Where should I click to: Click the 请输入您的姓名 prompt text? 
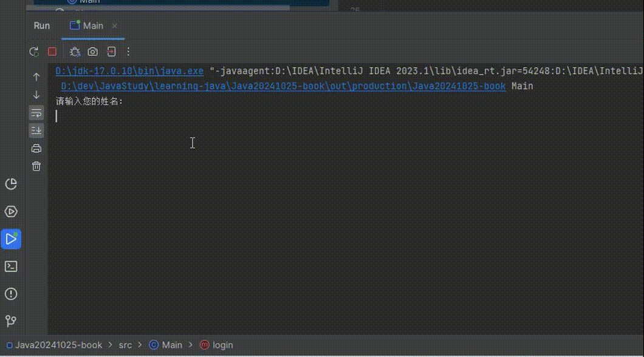pos(89,101)
